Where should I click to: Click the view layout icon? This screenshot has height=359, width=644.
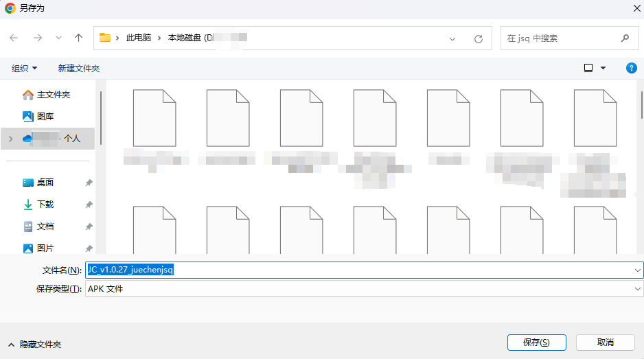click(588, 68)
